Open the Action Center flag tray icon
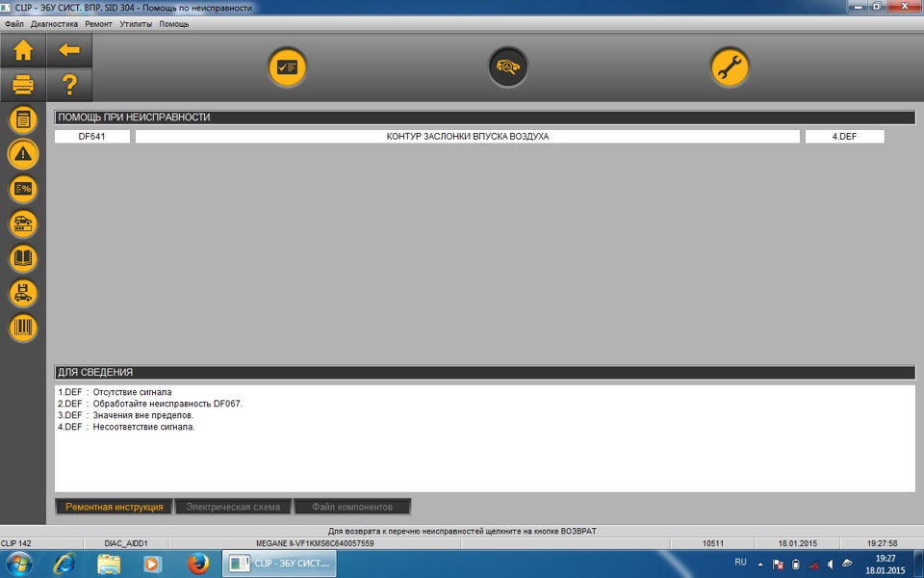 tap(778, 565)
